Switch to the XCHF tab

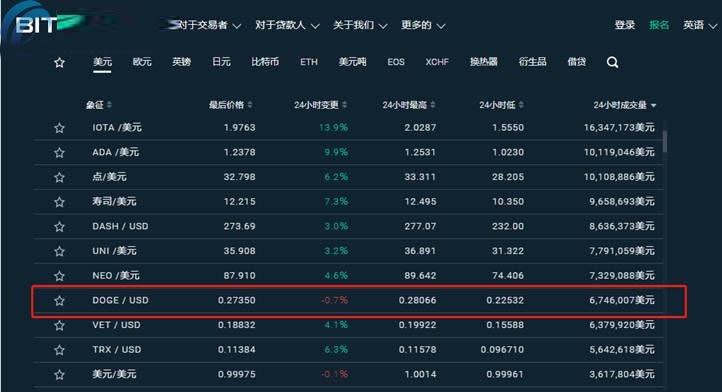tap(437, 62)
